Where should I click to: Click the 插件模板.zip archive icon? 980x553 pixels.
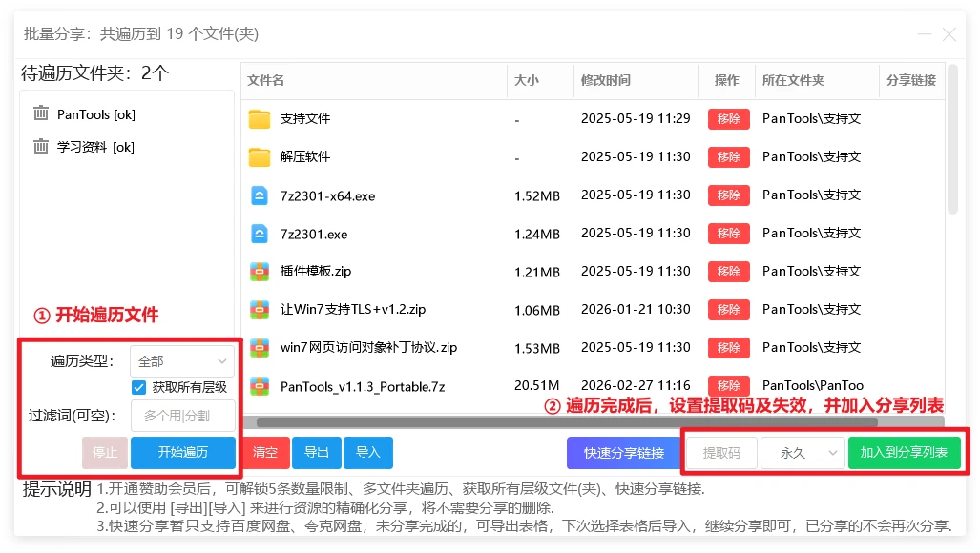260,272
